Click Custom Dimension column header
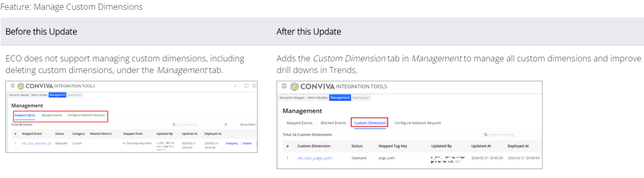The image size is (644, 178). (x=314, y=146)
